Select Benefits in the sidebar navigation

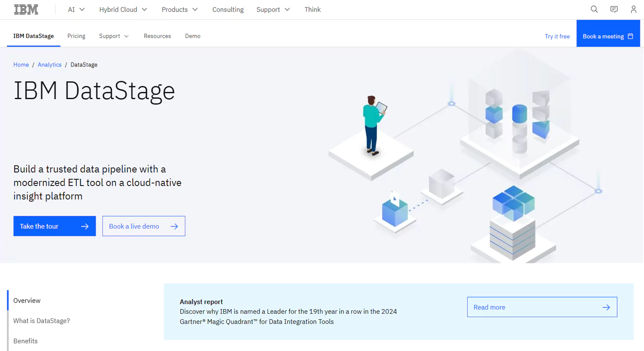point(26,341)
